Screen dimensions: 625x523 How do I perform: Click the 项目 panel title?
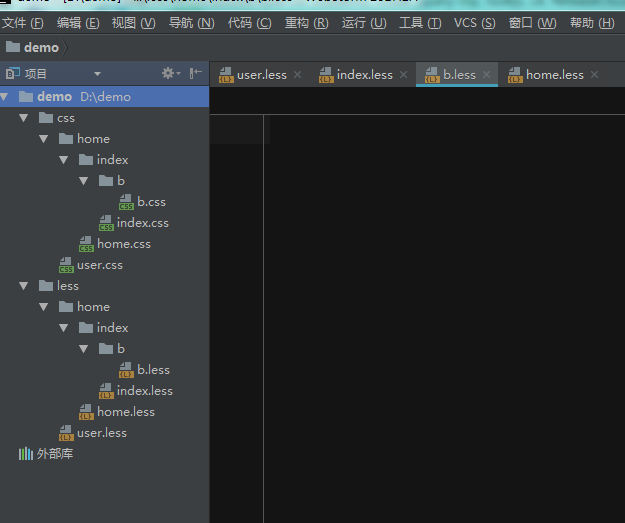pyautogui.click(x=35, y=74)
